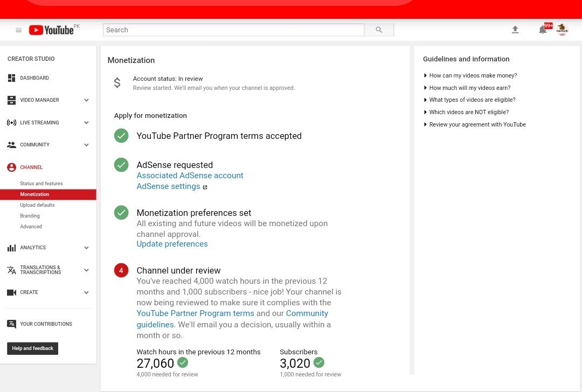The width and height of the screenshot is (582, 392).
Task: Click the Community people icon
Action: tap(11, 145)
